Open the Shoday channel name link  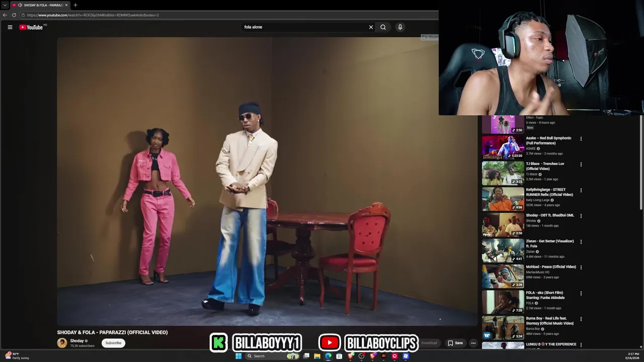[x=77, y=341]
